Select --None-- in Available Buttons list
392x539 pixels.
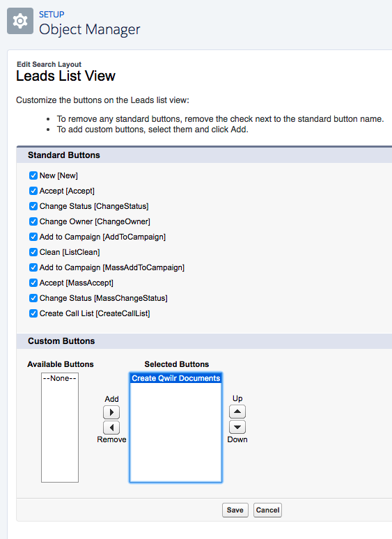pos(60,378)
